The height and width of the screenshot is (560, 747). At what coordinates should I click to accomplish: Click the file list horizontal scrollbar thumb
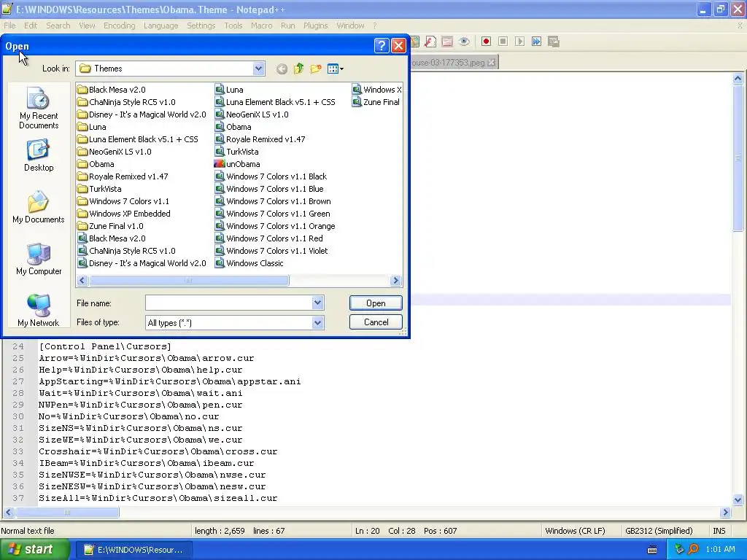[189, 281]
